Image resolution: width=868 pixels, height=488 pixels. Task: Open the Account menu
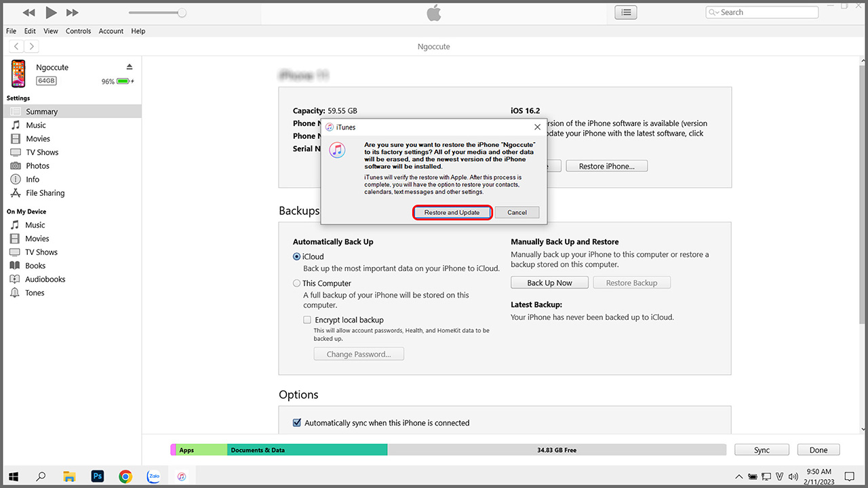tap(111, 31)
